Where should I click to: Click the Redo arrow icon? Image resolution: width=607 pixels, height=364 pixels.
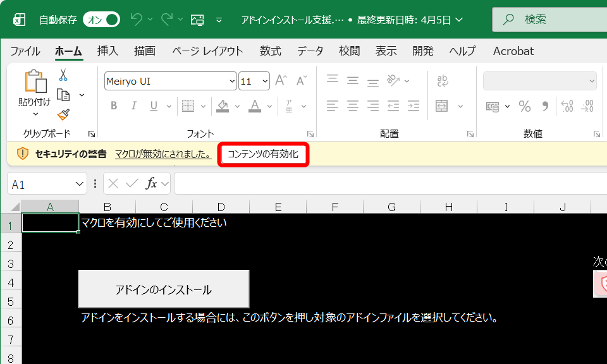[166, 19]
